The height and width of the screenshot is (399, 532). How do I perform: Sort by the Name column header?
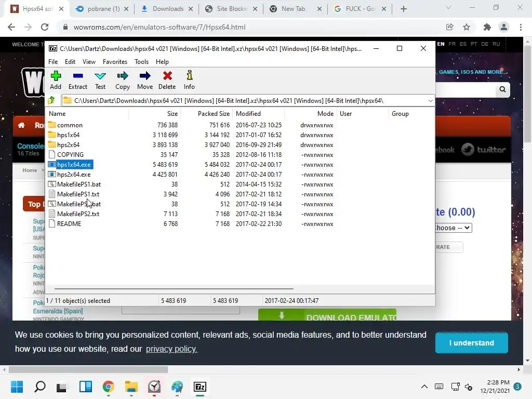coord(87,114)
